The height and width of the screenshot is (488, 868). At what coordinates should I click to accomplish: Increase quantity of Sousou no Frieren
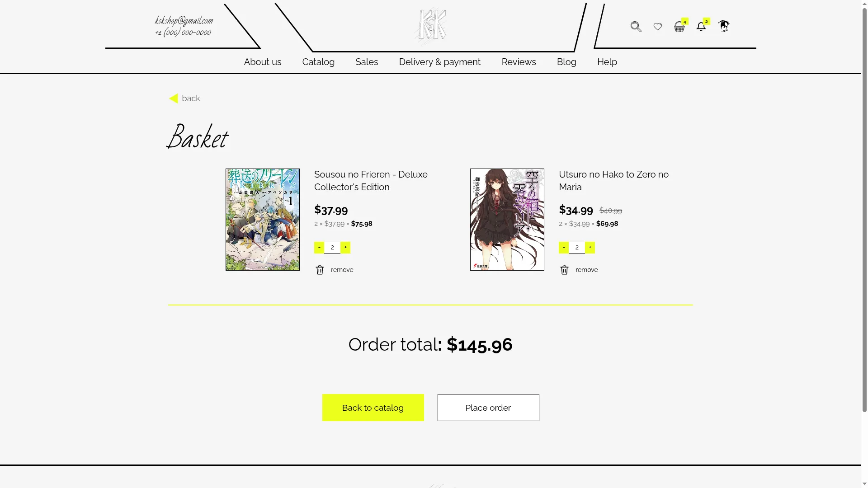pyautogui.click(x=345, y=248)
